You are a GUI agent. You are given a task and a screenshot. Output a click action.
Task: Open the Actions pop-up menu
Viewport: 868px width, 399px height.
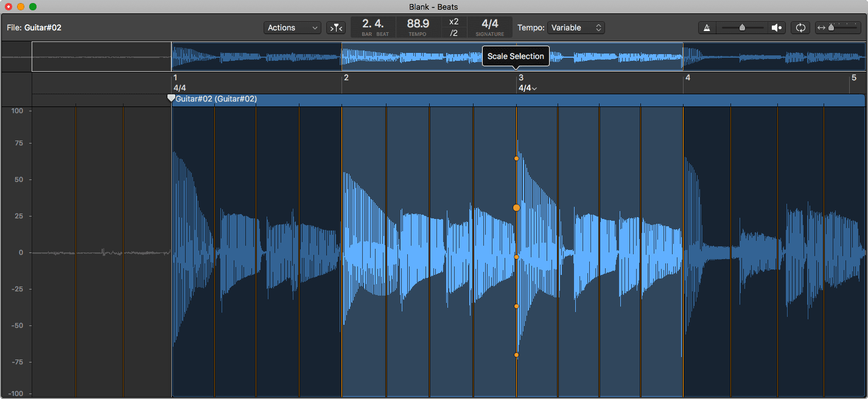pyautogui.click(x=293, y=28)
